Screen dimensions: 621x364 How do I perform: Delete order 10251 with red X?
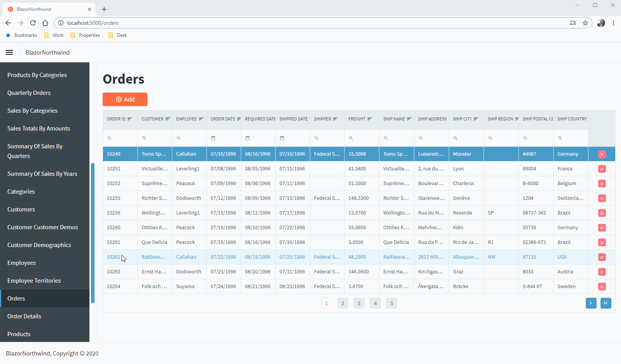tap(602, 169)
